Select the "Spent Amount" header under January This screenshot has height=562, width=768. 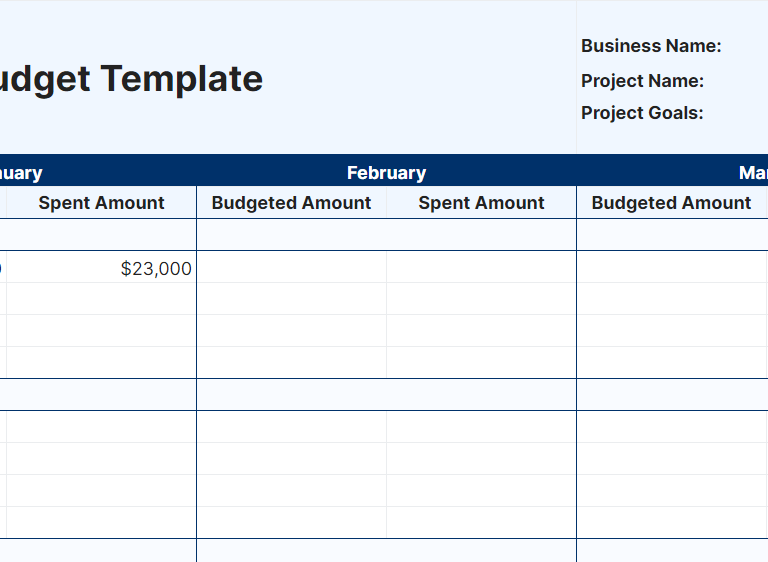101,203
